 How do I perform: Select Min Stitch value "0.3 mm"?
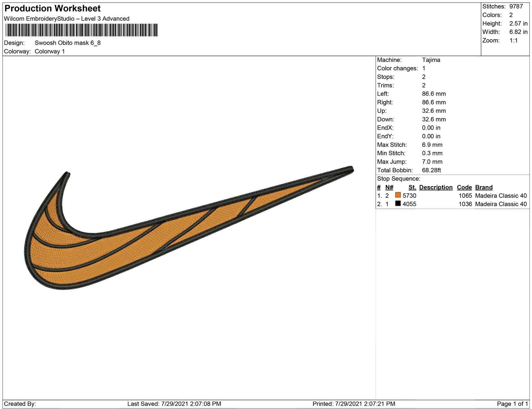coord(432,153)
